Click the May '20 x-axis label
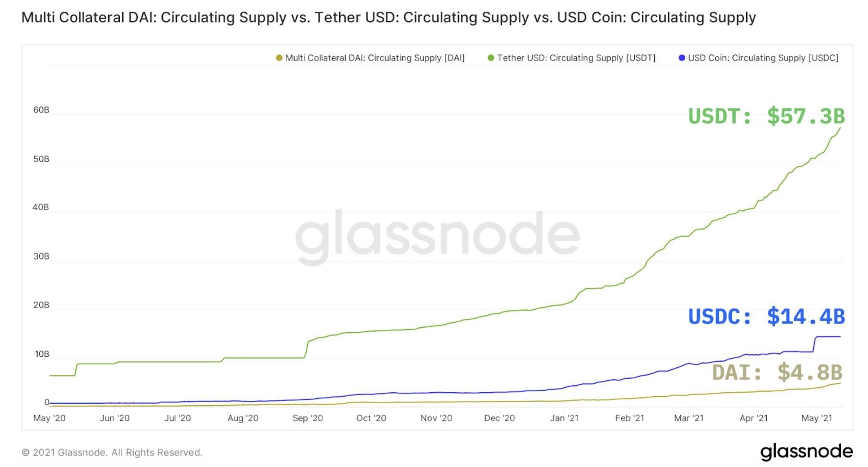The image size is (868, 467). pos(49,418)
